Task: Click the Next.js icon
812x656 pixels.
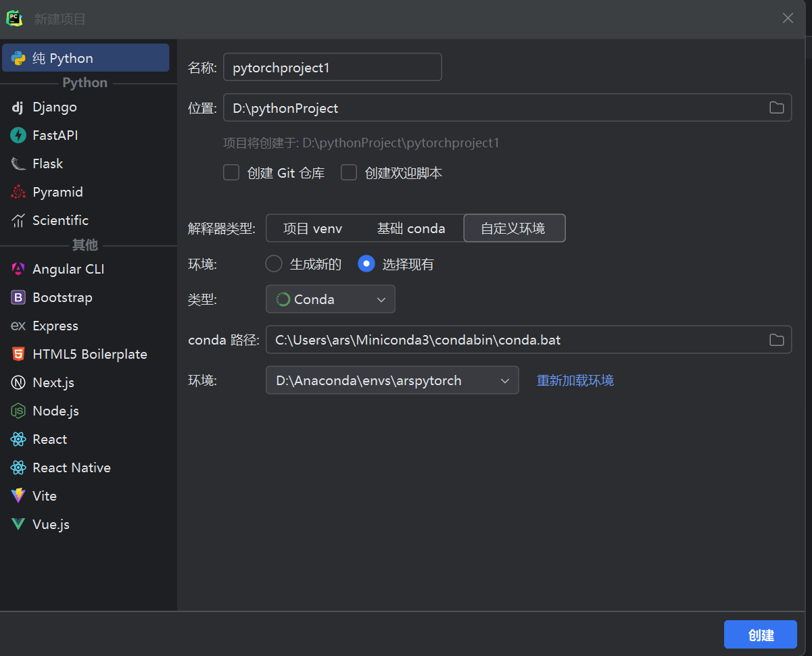Action: (x=18, y=382)
